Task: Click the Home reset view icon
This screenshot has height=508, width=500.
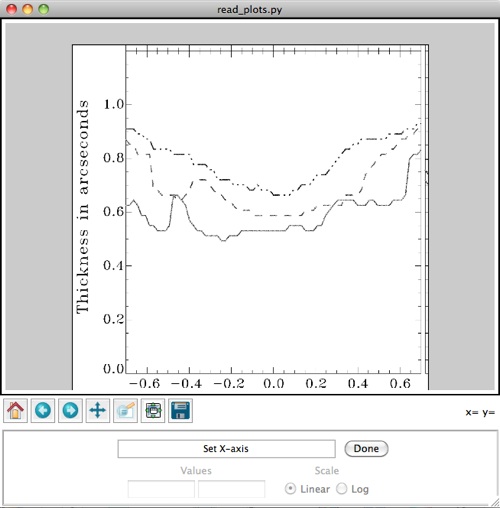Action: click(15, 410)
